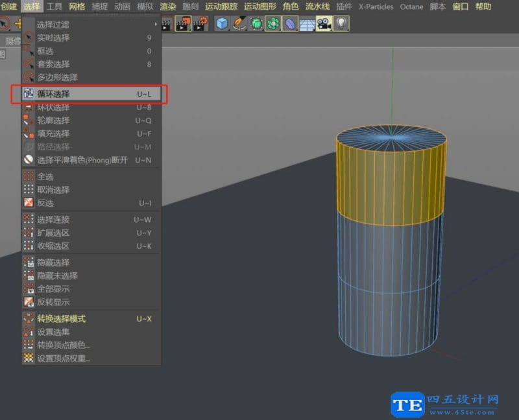Viewport: 519px width, 420px height.
Task: Open the X-Particles menu
Action: 375,6
